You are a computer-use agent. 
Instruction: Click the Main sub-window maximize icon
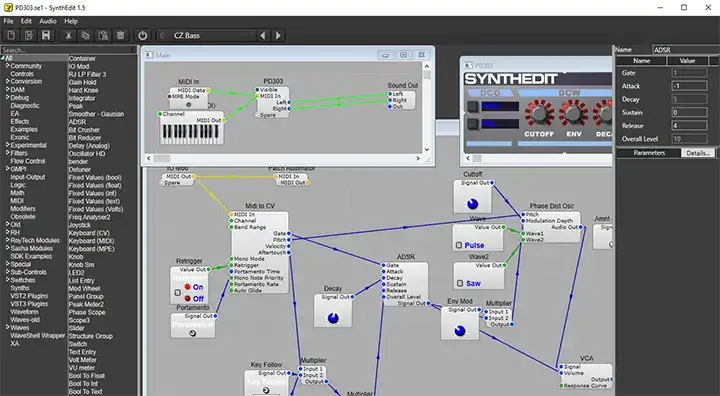(404, 55)
